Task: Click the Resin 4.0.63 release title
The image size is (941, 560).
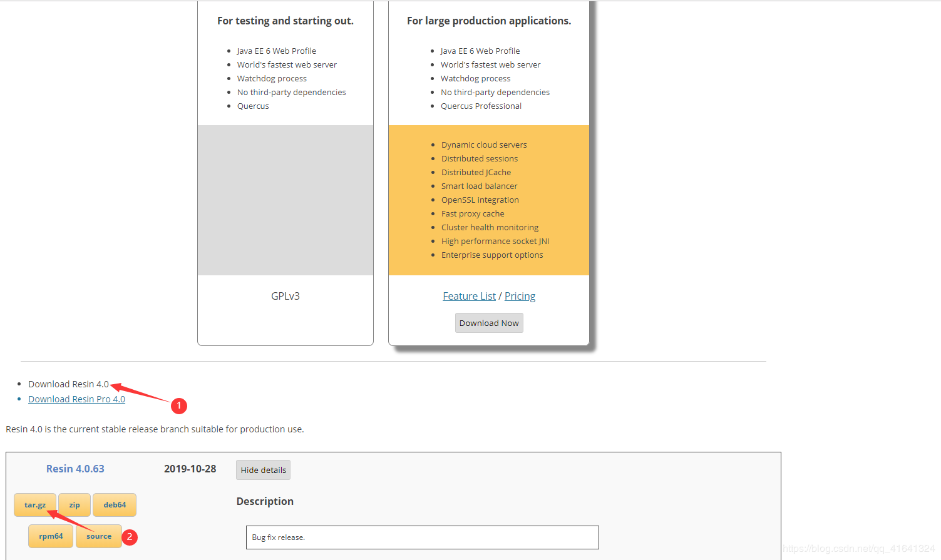Action: [x=75, y=469]
